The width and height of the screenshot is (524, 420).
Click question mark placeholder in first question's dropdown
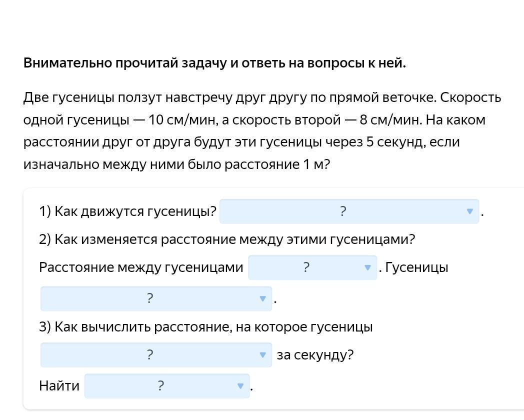343,211
